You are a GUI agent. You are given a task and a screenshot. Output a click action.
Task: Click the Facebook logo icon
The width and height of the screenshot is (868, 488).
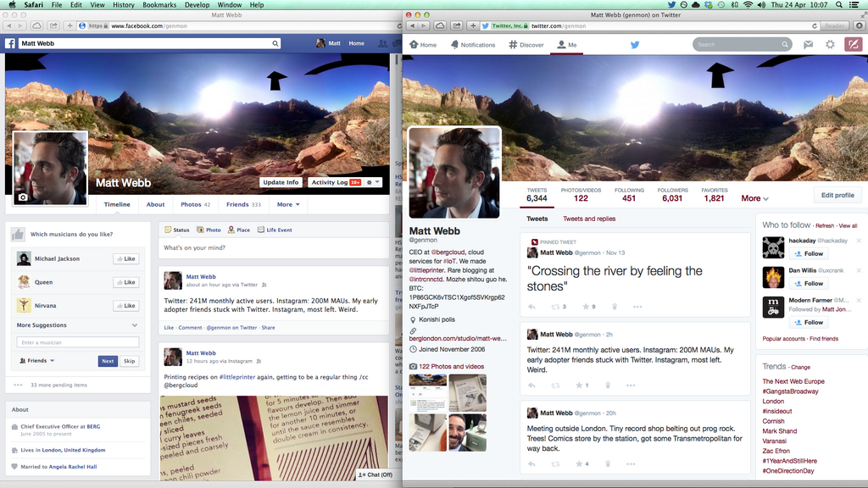pos(10,43)
